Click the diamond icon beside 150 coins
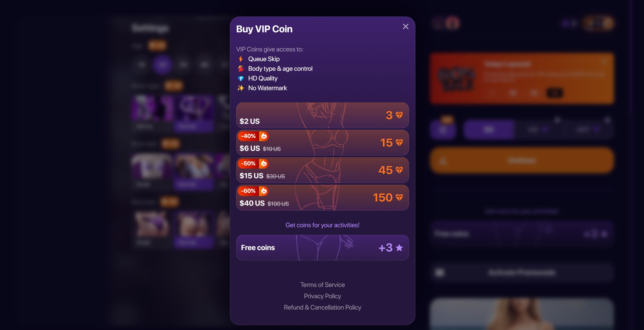644x330 pixels. (399, 197)
